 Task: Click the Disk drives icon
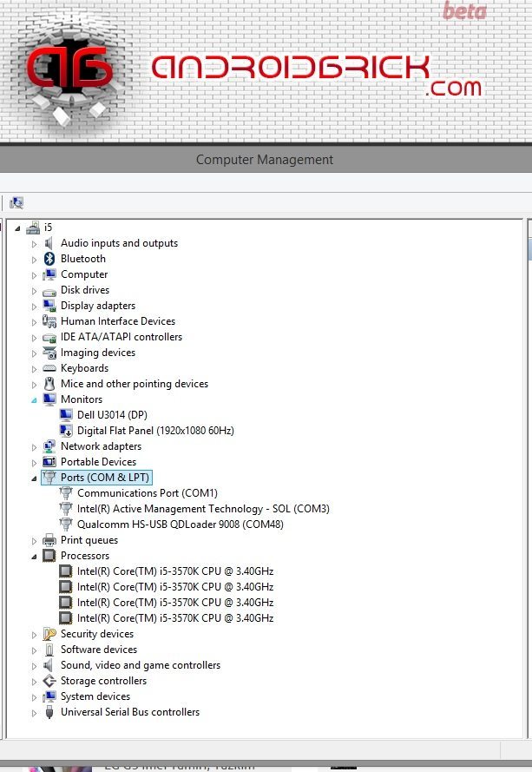[x=49, y=290]
